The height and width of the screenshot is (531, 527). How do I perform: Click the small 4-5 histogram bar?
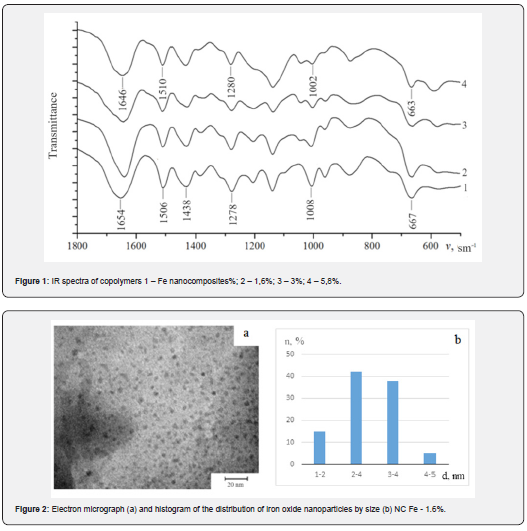point(430,459)
